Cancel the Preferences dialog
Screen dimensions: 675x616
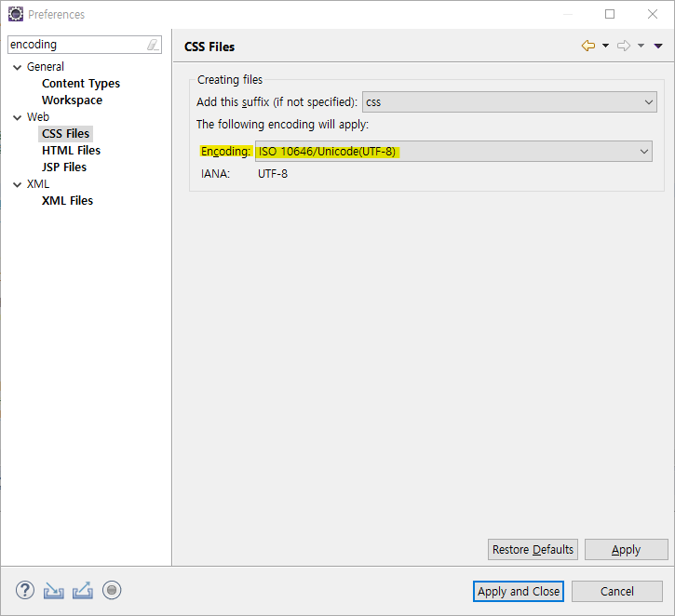point(617,592)
